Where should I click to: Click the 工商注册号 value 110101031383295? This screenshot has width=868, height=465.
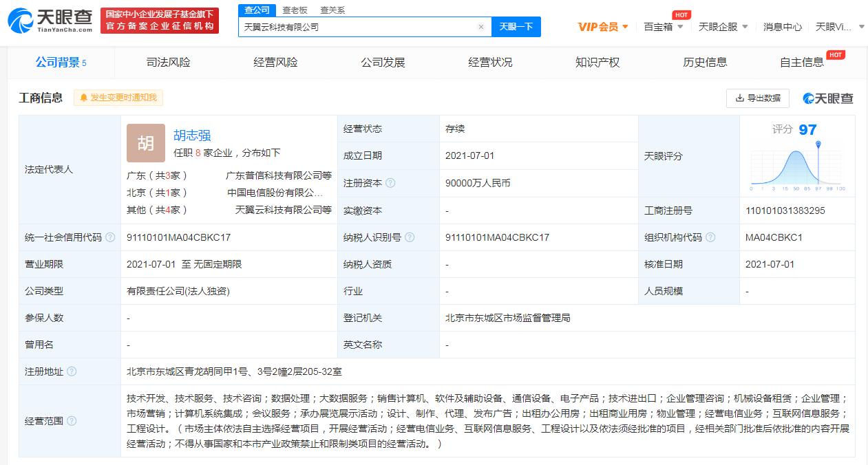pos(785,210)
